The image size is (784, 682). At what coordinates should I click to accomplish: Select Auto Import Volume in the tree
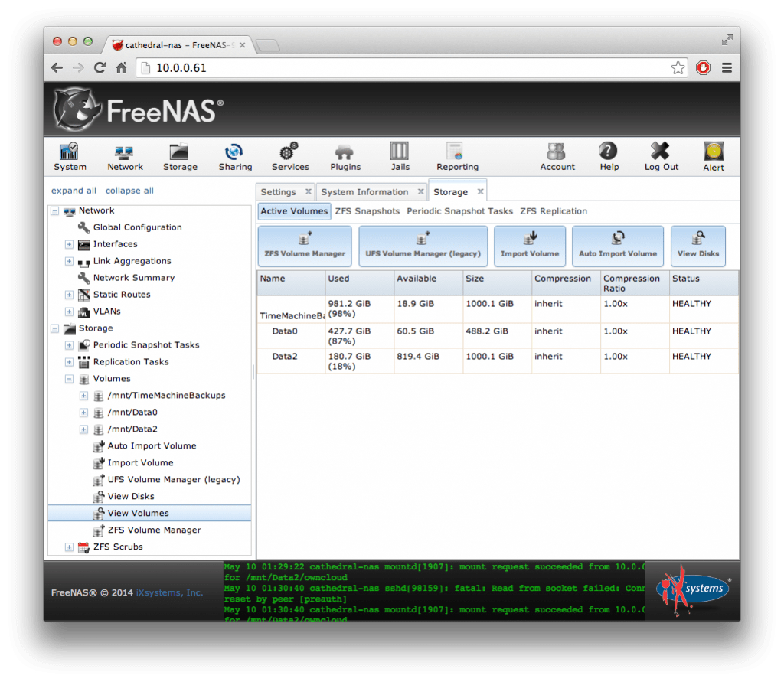coord(152,445)
